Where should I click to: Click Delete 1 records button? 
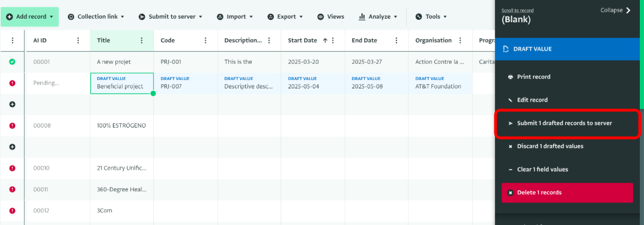[567, 193]
